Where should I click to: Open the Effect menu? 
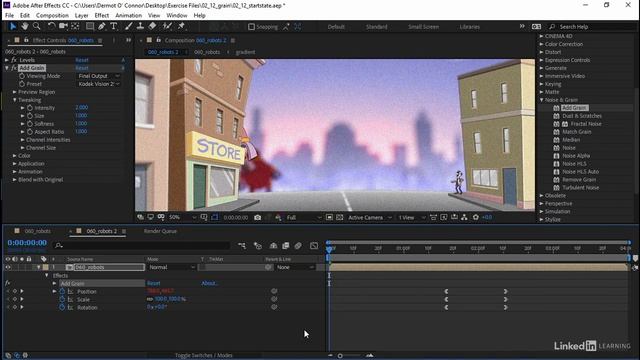pos(102,16)
